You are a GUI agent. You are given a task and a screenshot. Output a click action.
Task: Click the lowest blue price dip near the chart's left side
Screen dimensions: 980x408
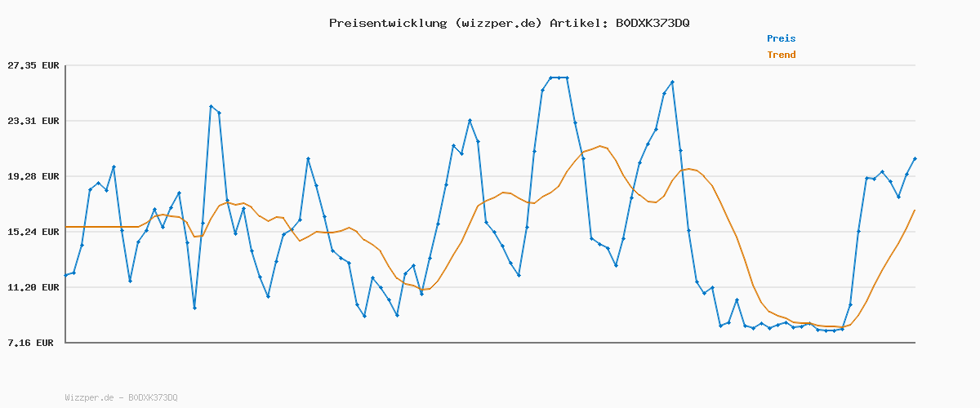click(x=194, y=308)
